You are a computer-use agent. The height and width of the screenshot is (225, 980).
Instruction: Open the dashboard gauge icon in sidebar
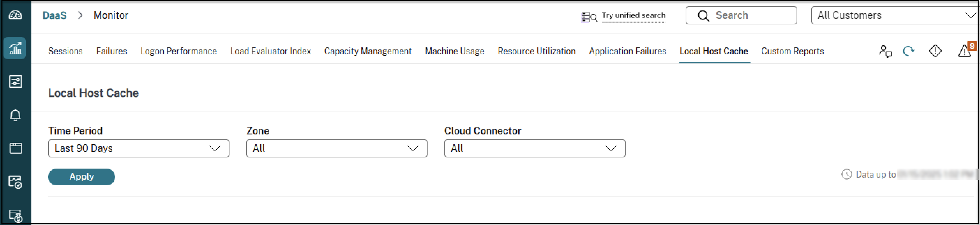15,15
